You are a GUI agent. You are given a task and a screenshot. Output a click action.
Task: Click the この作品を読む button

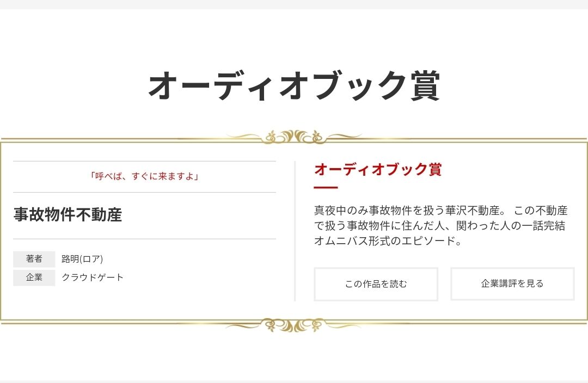click(x=376, y=284)
